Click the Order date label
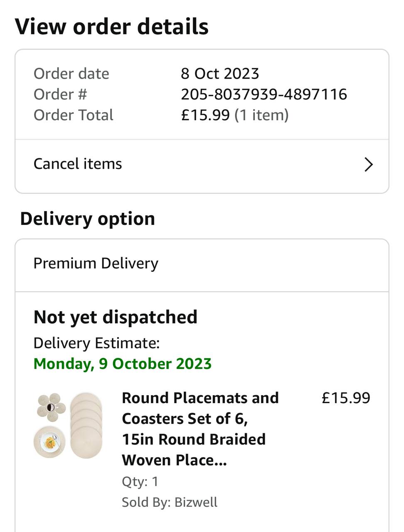 pyautogui.click(x=71, y=74)
